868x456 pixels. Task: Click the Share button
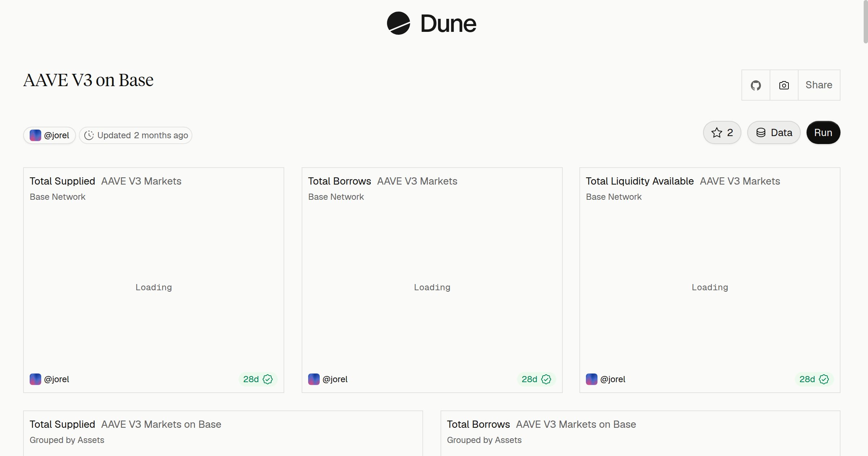(x=819, y=85)
